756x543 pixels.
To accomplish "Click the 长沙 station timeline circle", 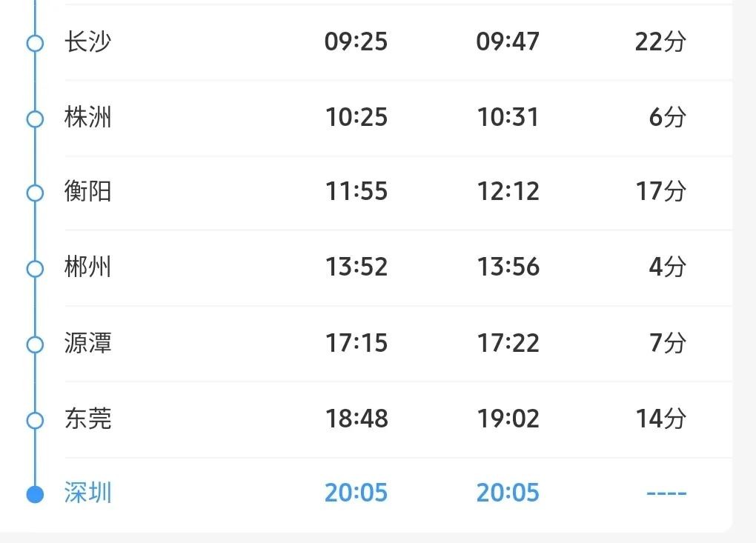I will point(35,43).
